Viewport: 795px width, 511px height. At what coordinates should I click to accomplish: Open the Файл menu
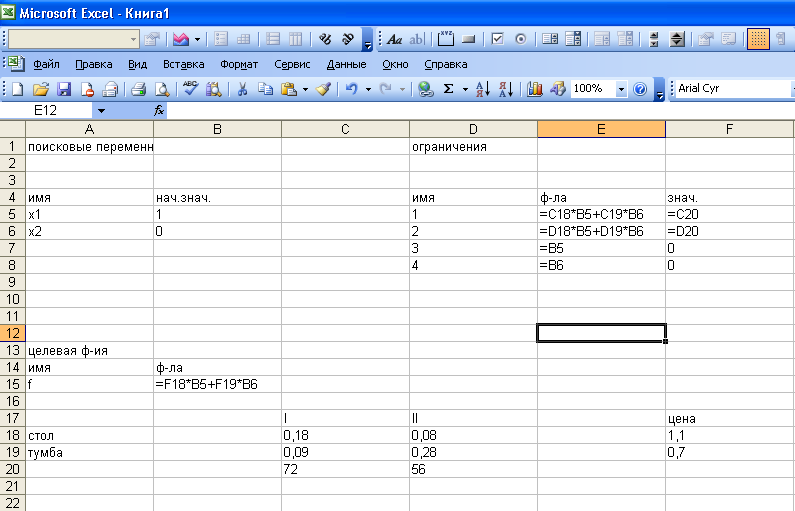(x=47, y=64)
